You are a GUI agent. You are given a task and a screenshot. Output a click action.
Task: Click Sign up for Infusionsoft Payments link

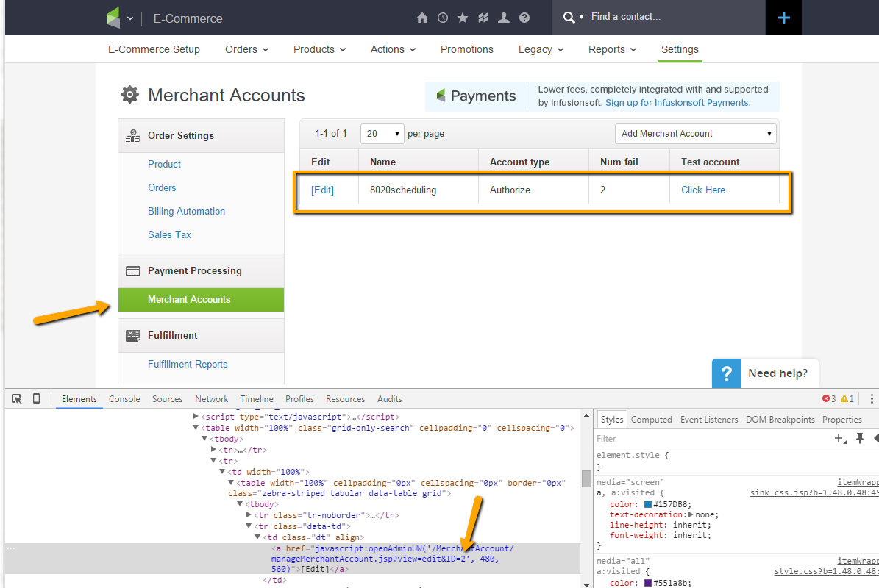pos(677,103)
